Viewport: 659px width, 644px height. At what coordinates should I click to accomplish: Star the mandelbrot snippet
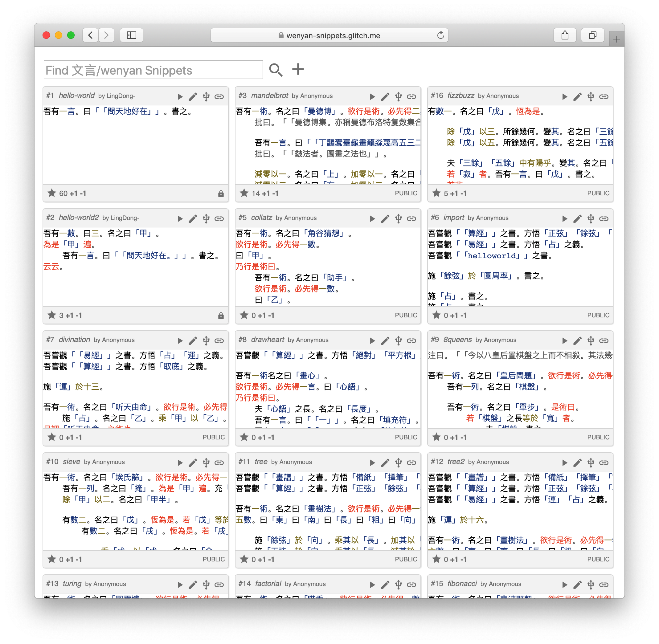pyautogui.click(x=244, y=193)
